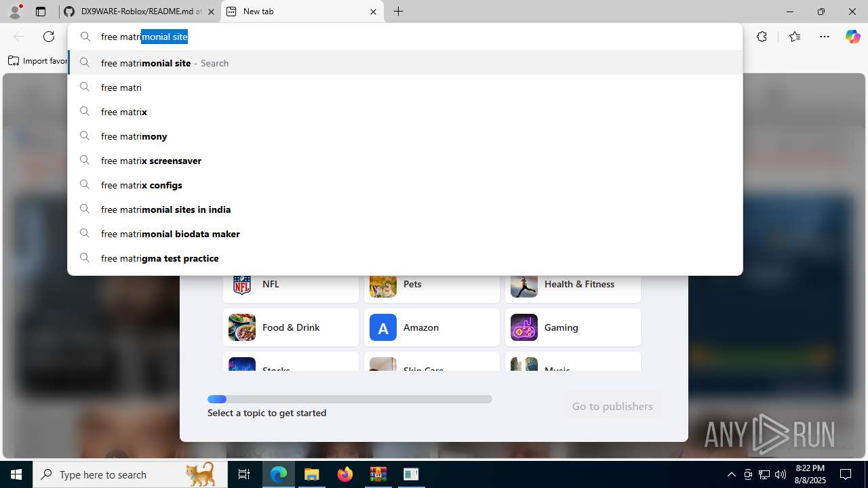The width and height of the screenshot is (868, 488).
Task: Click the Amazon letter A icon
Action: 383,327
